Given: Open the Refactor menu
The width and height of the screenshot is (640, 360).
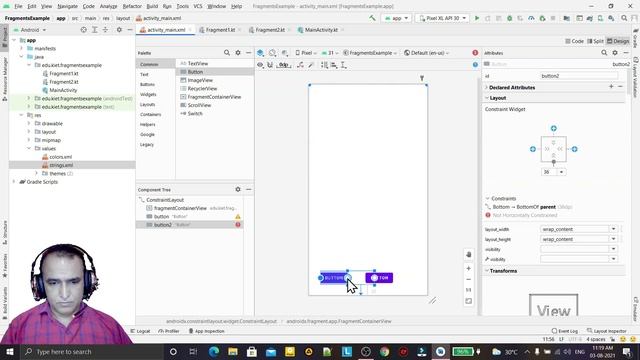Looking at the screenshot, I should (132, 6).
